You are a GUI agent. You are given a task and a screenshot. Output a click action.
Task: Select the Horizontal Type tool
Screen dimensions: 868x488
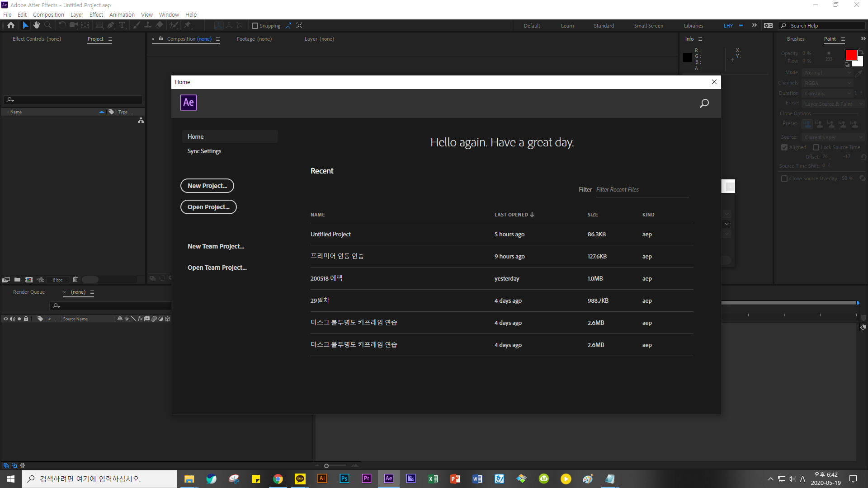click(122, 25)
